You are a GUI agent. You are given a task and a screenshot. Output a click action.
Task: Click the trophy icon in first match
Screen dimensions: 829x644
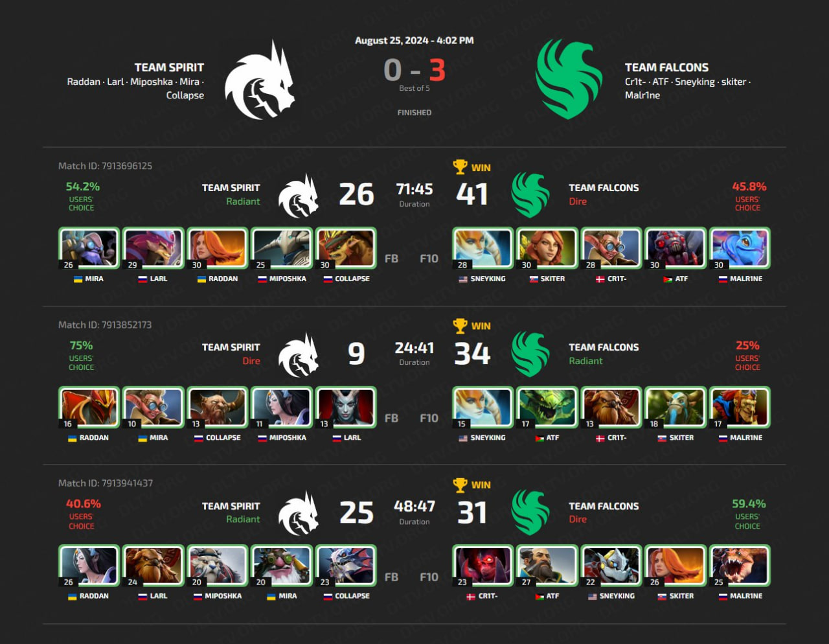(x=460, y=167)
